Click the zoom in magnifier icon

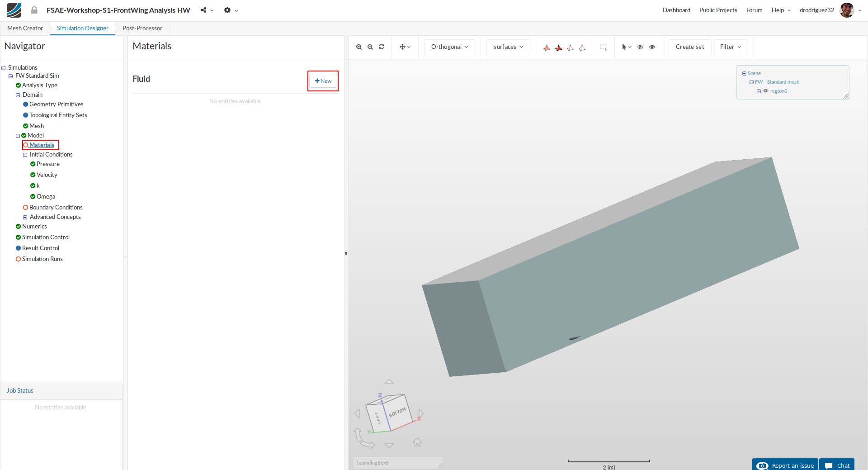(x=359, y=47)
